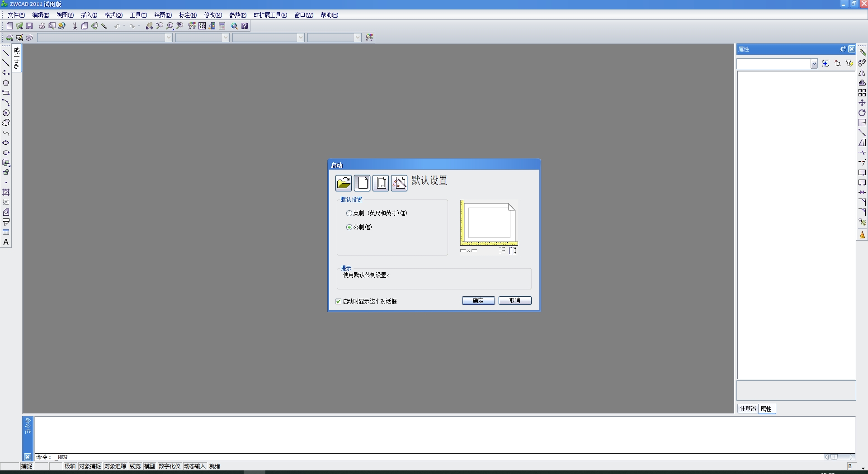Image resolution: width=868 pixels, height=474 pixels.
Task: Select the Circle drawing tool
Action: [6, 113]
